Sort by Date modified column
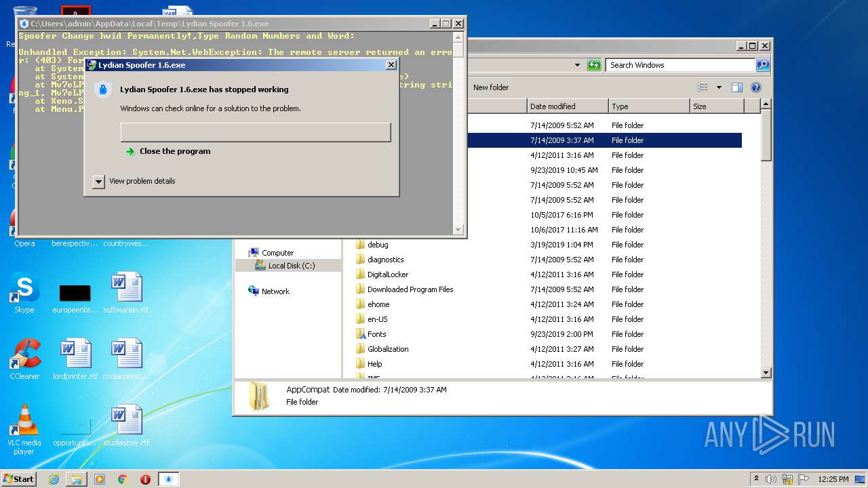This screenshot has width=868, height=488. click(568, 106)
